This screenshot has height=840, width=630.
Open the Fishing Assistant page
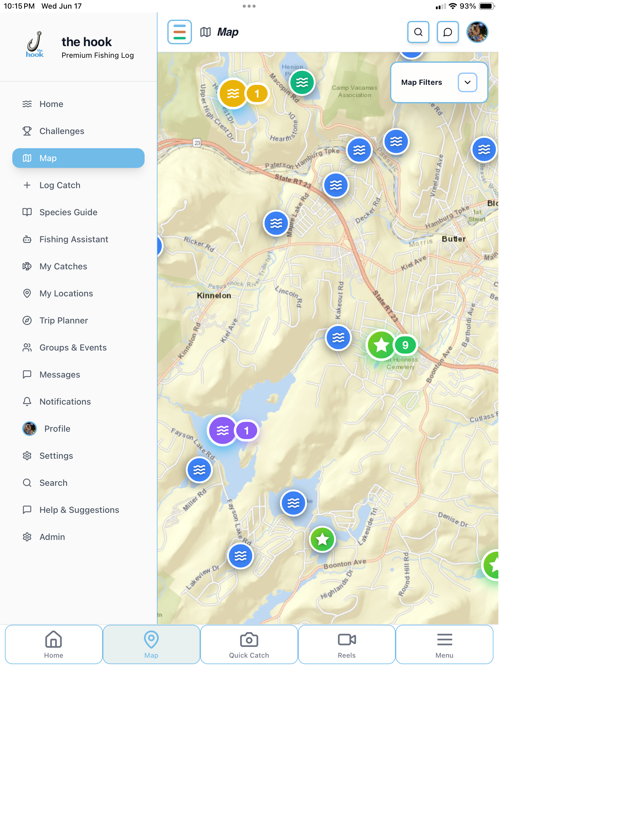click(78, 239)
